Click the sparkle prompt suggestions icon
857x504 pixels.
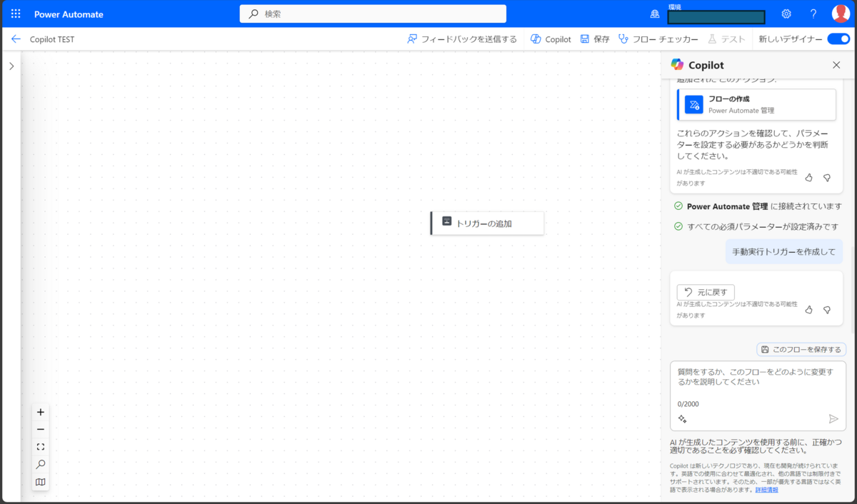(x=683, y=419)
